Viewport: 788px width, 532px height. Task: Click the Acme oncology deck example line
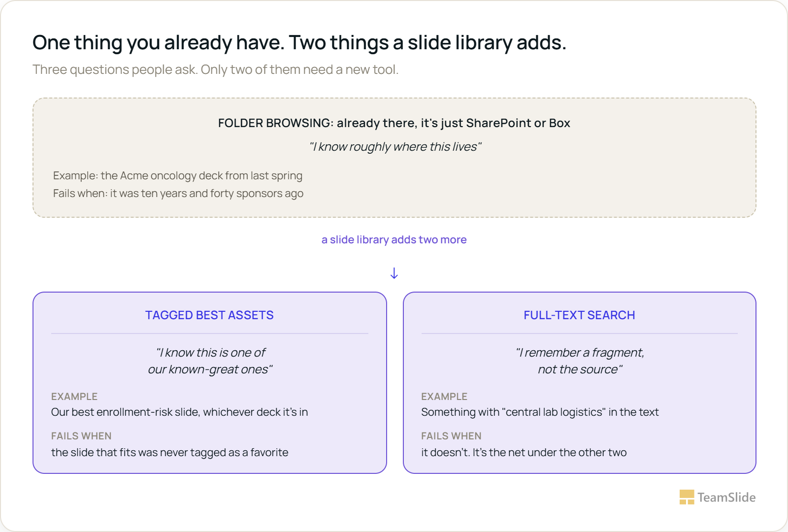pos(178,176)
